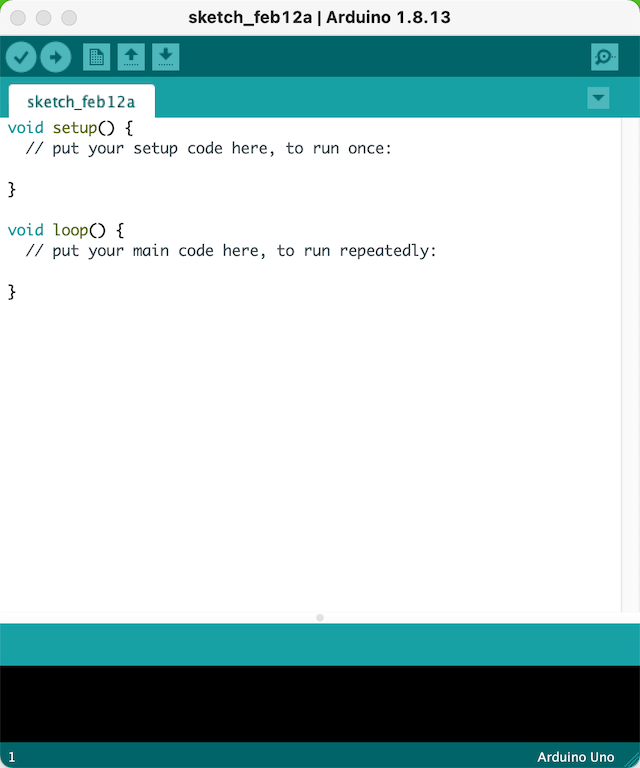The width and height of the screenshot is (640, 768).
Task: Open the Serial Monitor magnifier icon
Action: coord(604,57)
